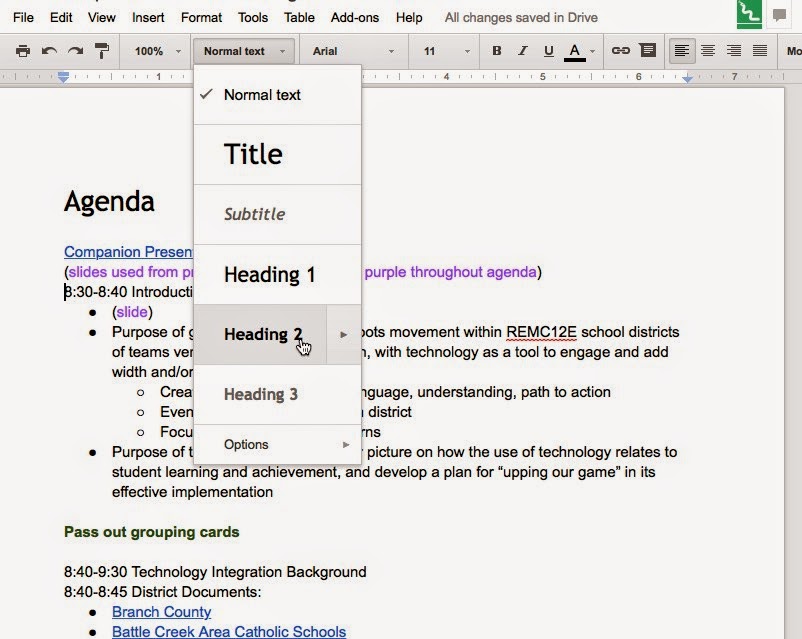The height and width of the screenshot is (639, 802).
Task: Click 'Pass out grouping cards' text
Action: (x=151, y=532)
